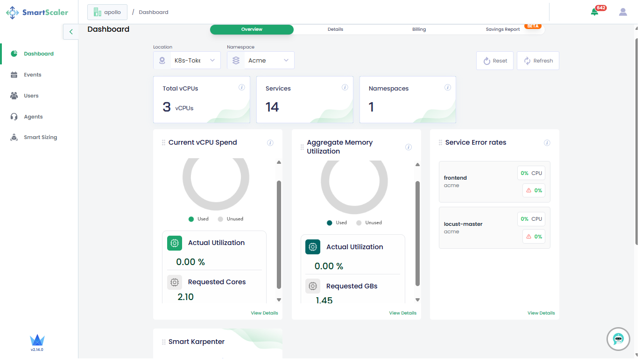Click the Refresh button
Viewport: 641px width, 364px height.
click(538, 61)
